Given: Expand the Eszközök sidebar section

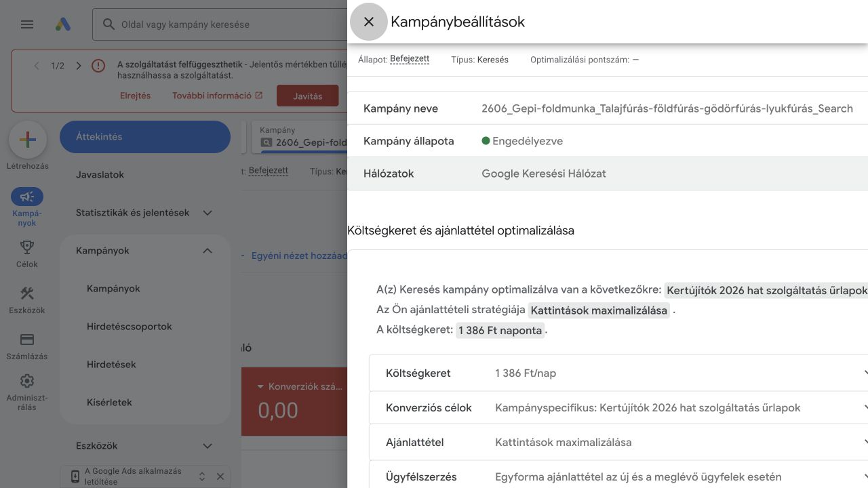Looking at the screenshot, I should tap(145, 446).
